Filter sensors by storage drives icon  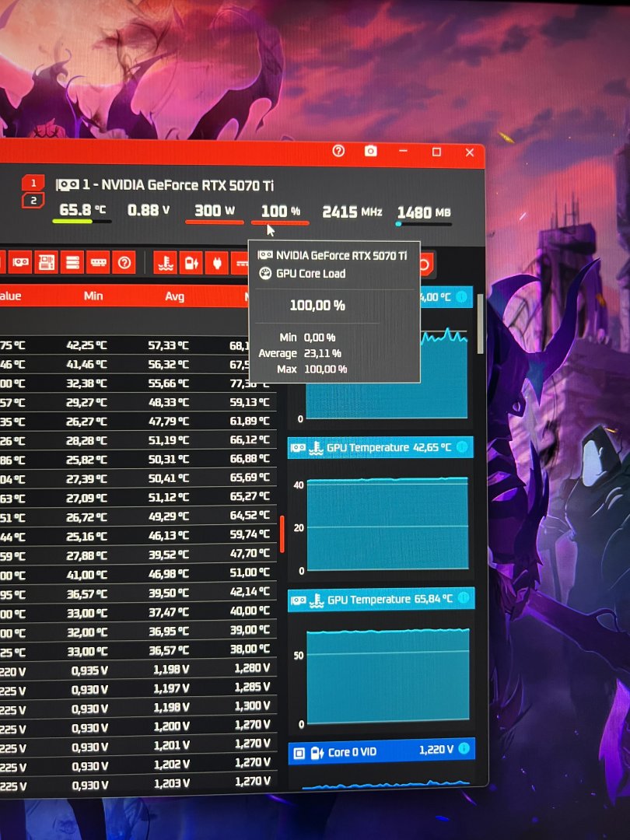point(72,263)
